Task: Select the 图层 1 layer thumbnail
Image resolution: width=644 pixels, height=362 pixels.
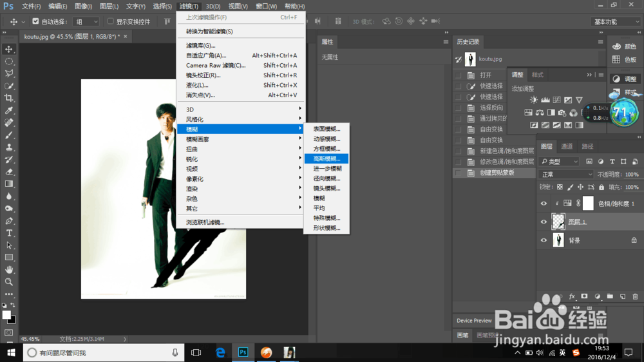Action: coord(558,222)
